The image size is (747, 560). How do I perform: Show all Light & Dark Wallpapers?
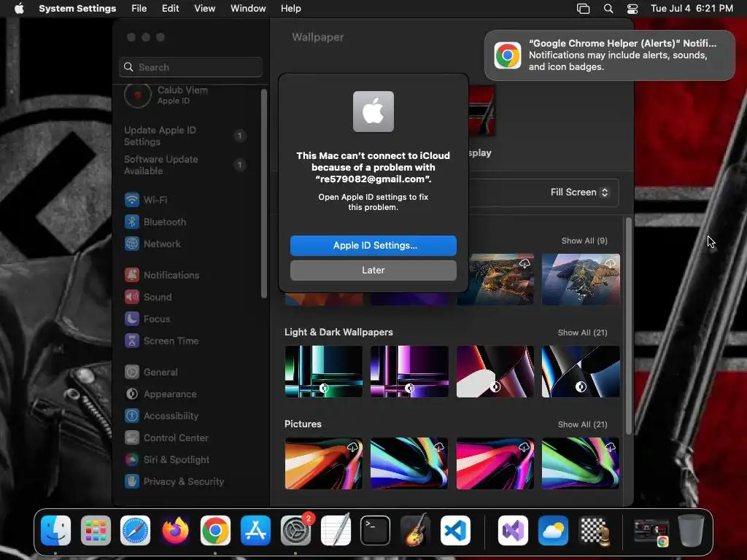pos(582,332)
